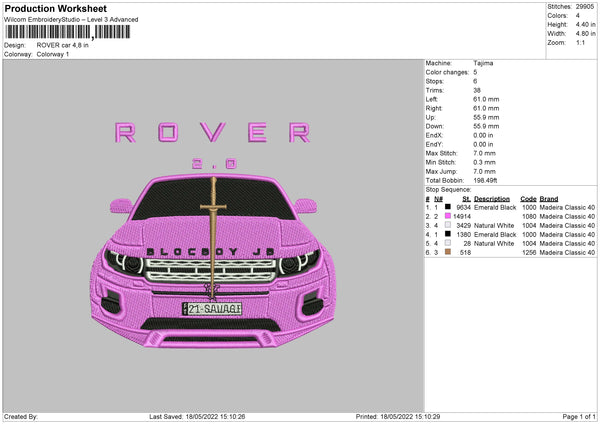
Task: Click the EndY value 0.00 in
Action: (483, 144)
